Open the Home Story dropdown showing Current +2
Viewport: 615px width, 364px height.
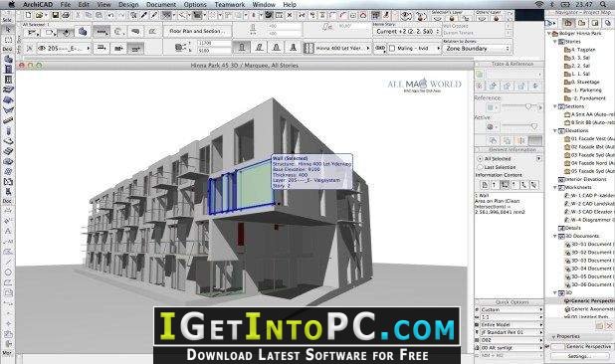(x=407, y=31)
